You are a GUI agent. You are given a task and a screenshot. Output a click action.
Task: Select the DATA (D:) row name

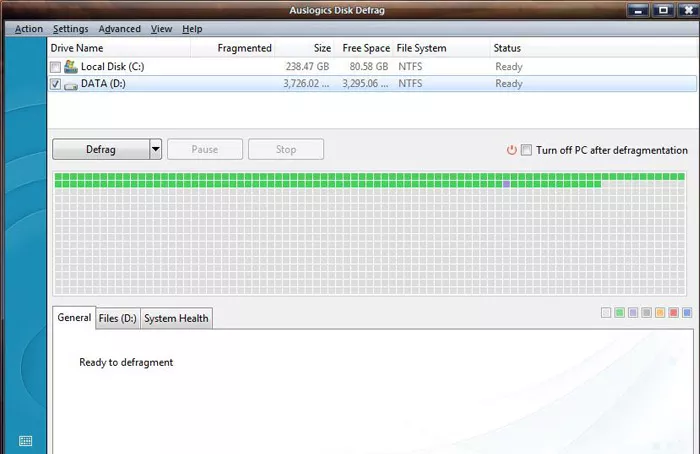[x=103, y=83]
